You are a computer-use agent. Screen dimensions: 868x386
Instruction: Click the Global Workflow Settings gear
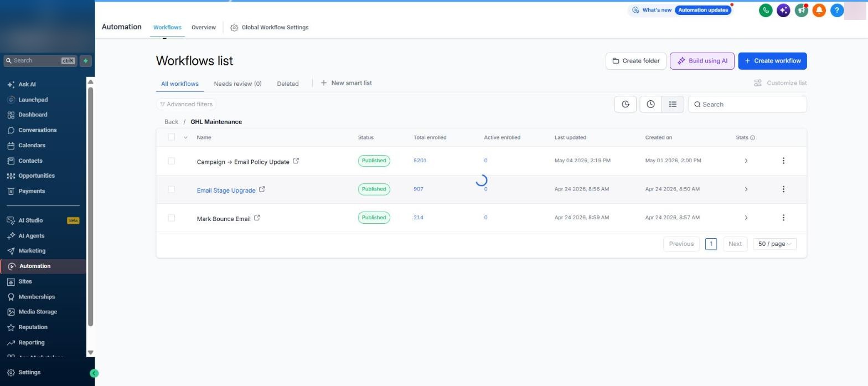(x=234, y=28)
